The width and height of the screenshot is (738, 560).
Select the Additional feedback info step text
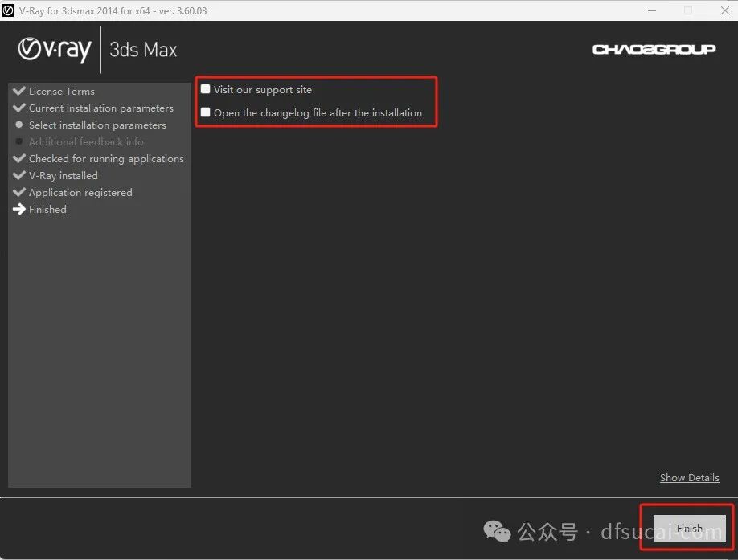click(86, 141)
